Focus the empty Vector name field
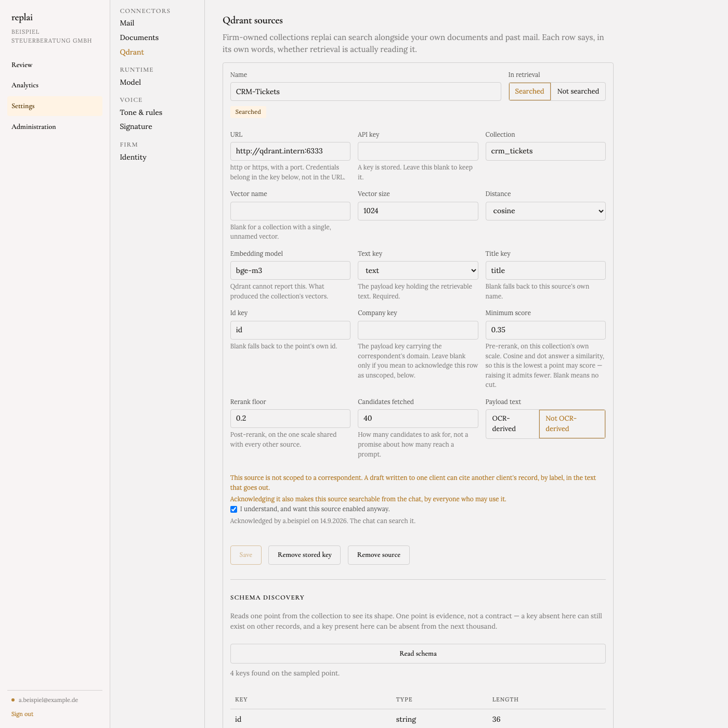Screen dimensions: 728x728 coord(290,211)
